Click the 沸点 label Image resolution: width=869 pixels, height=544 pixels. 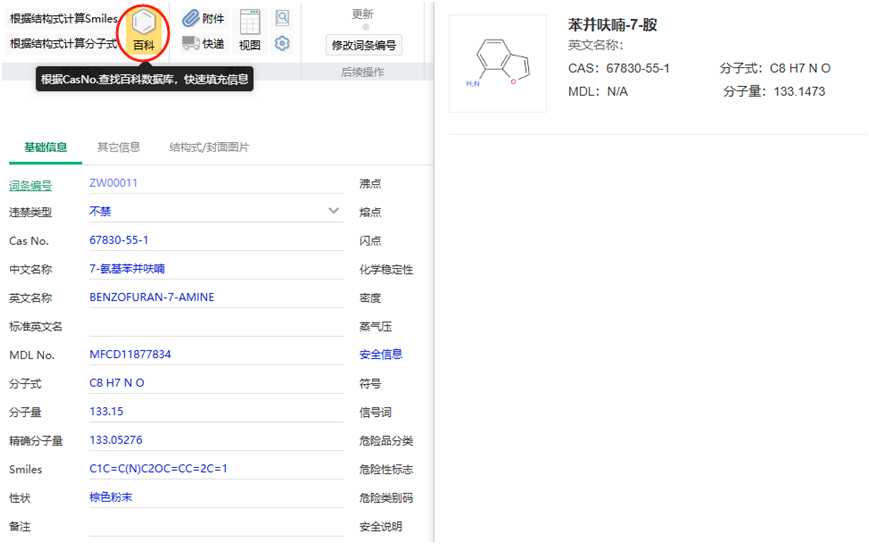pos(370,183)
